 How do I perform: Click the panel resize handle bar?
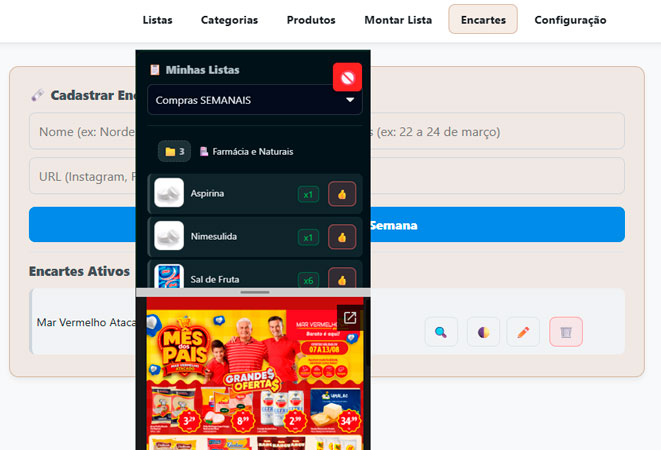(x=253, y=292)
